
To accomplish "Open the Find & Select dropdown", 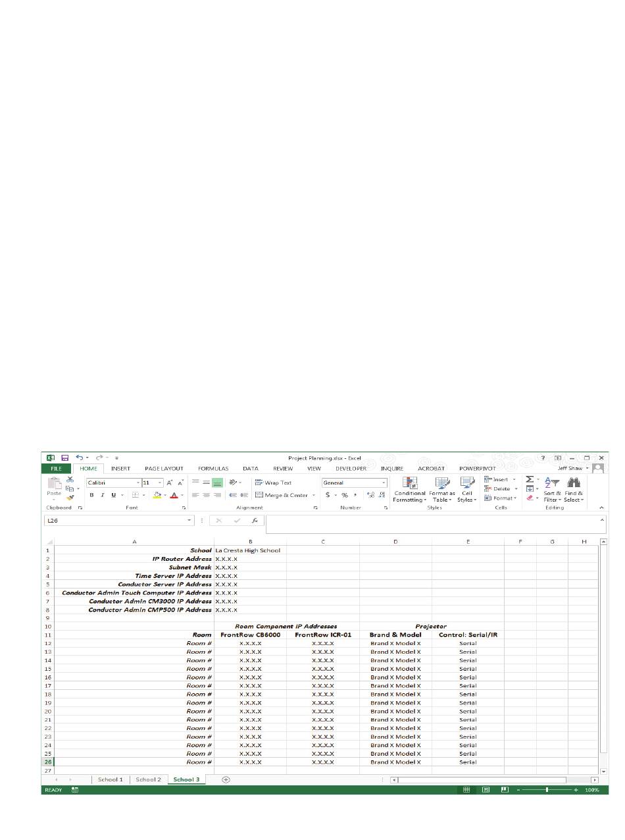I will pyautogui.click(x=573, y=490).
